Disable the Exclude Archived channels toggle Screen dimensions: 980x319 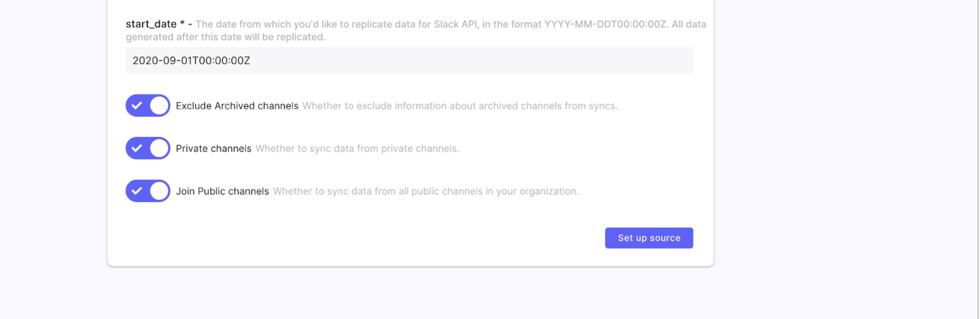point(147,106)
